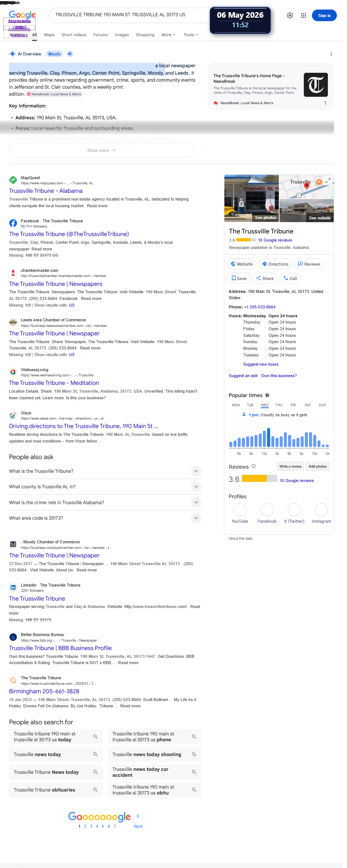This screenshot has height=868, width=347.
Task: Open See outside street view thumbnail
Action: tap(307, 211)
